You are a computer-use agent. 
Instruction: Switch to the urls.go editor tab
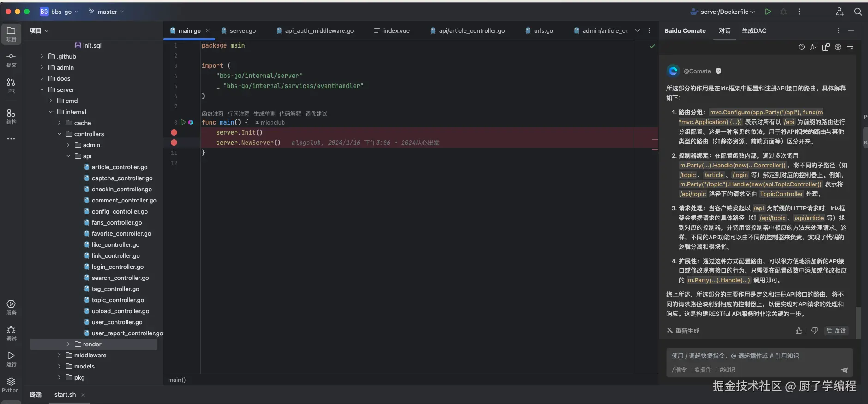point(543,30)
